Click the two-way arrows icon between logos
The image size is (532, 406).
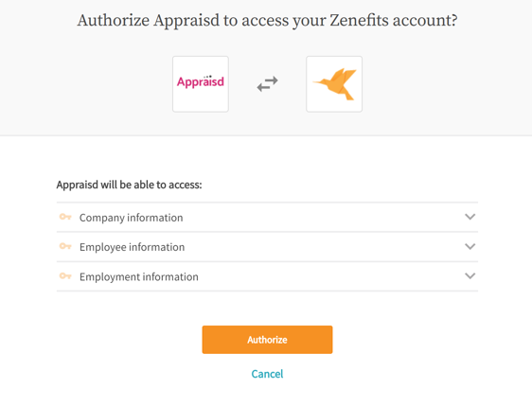267,84
